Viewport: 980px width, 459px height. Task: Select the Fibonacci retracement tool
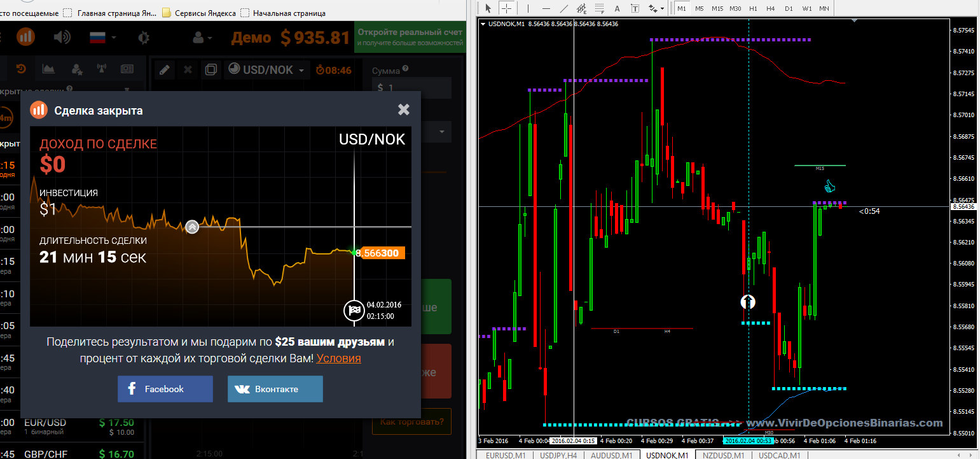(x=599, y=8)
